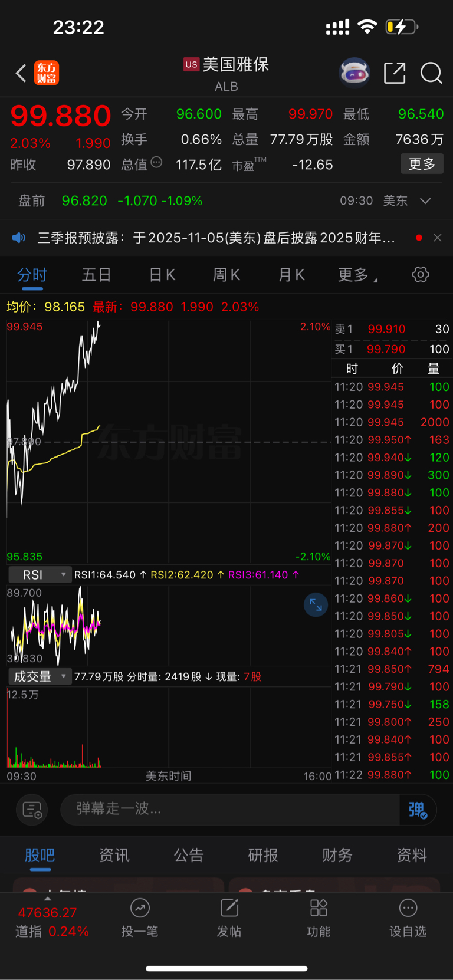Image resolution: width=453 pixels, height=980 pixels.
Task: Open 发帖 compose post icon
Action: pyautogui.click(x=229, y=918)
